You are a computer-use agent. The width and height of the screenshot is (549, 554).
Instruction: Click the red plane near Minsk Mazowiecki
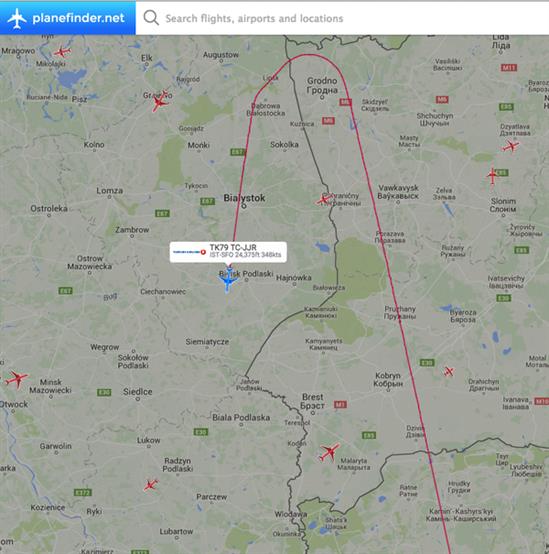pyautogui.click(x=17, y=379)
